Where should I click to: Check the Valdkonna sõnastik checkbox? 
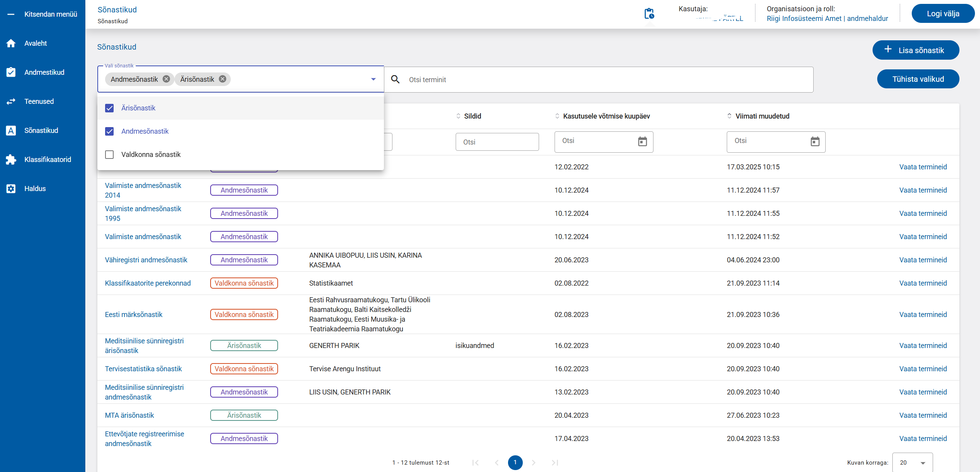[x=109, y=155]
